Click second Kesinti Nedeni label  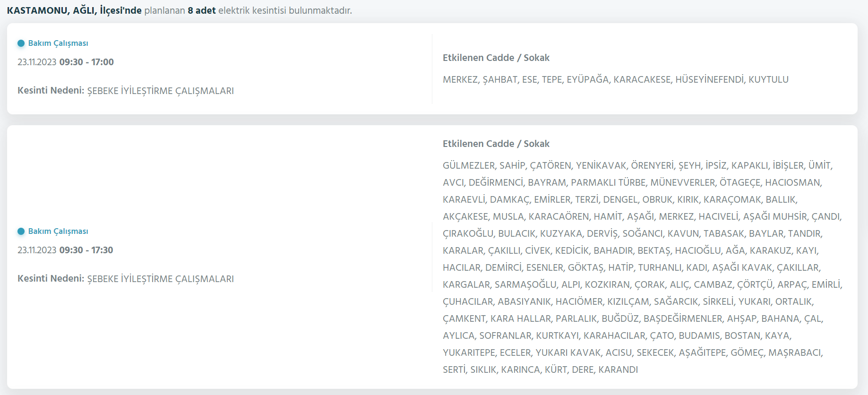coord(51,279)
